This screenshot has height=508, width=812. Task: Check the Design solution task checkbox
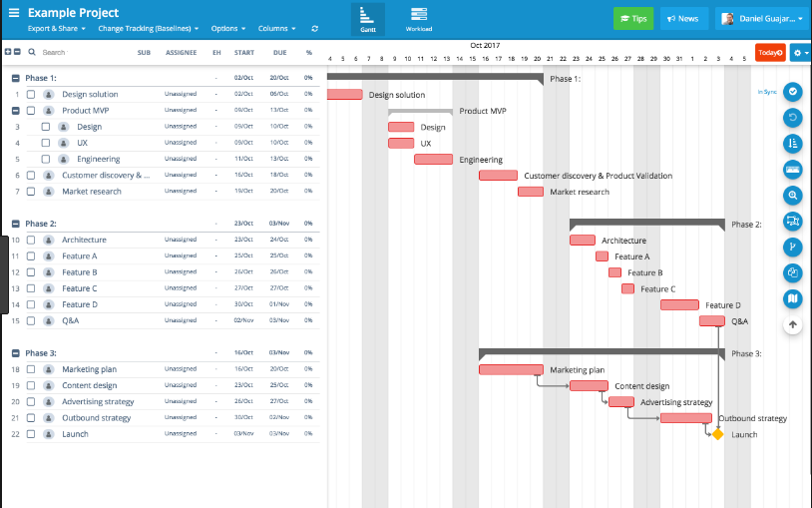click(31, 95)
